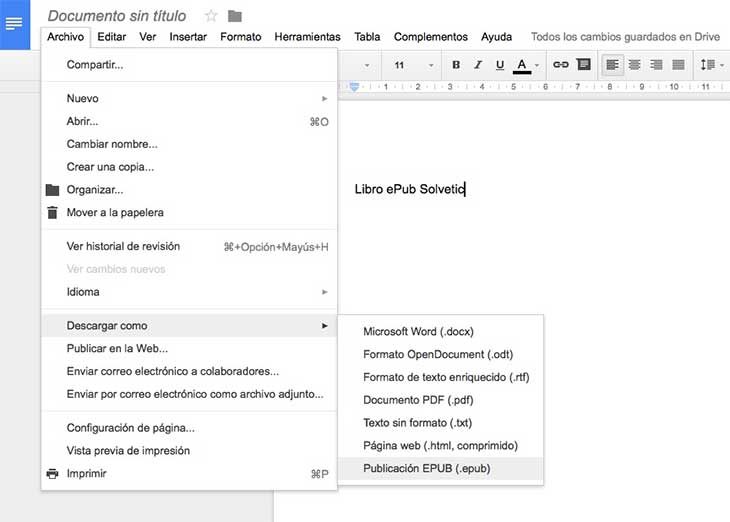
Task: Expand the Idioma submenu arrow
Action: (x=324, y=292)
